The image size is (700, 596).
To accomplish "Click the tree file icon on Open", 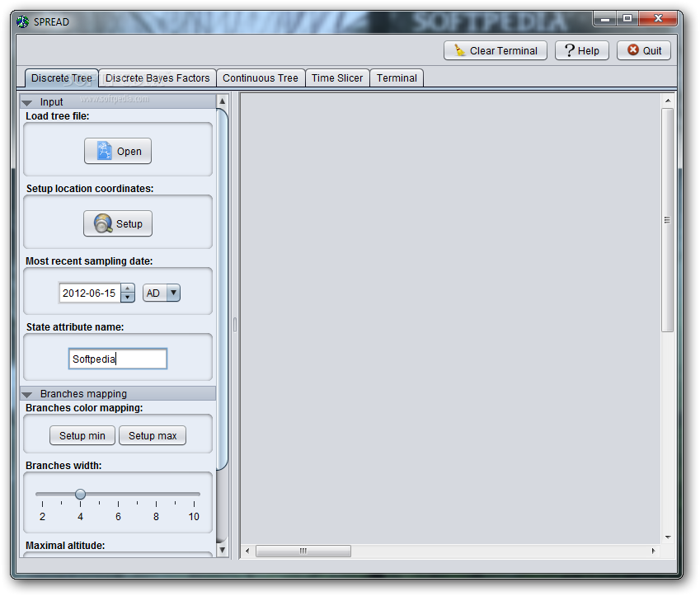I will 105,151.
